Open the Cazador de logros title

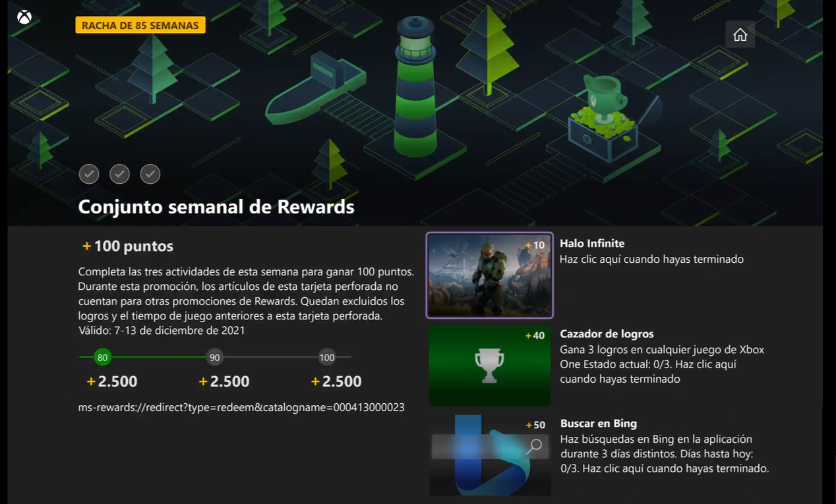coord(607,334)
